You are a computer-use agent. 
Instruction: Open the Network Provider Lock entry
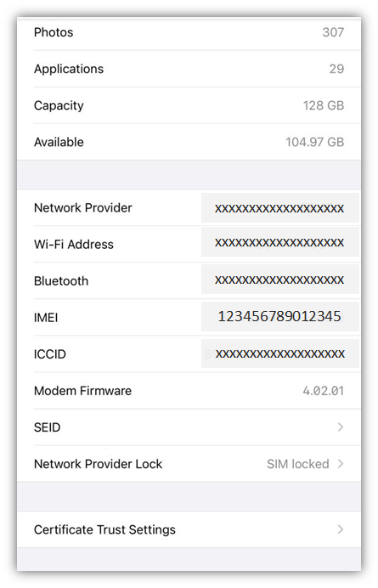coord(189,464)
